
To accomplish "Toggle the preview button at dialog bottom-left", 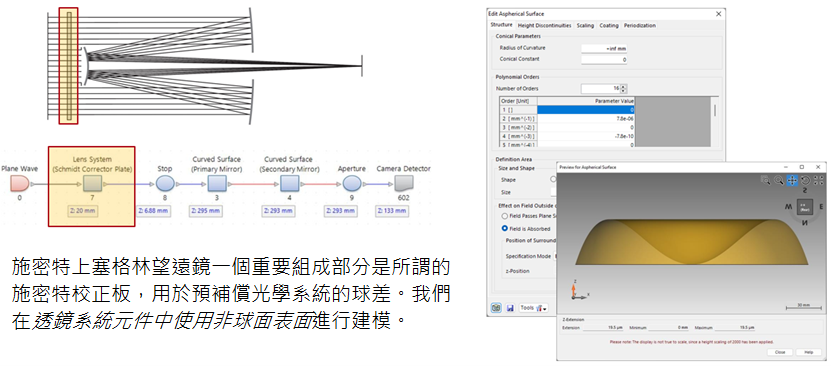I will pyautogui.click(x=496, y=308).
